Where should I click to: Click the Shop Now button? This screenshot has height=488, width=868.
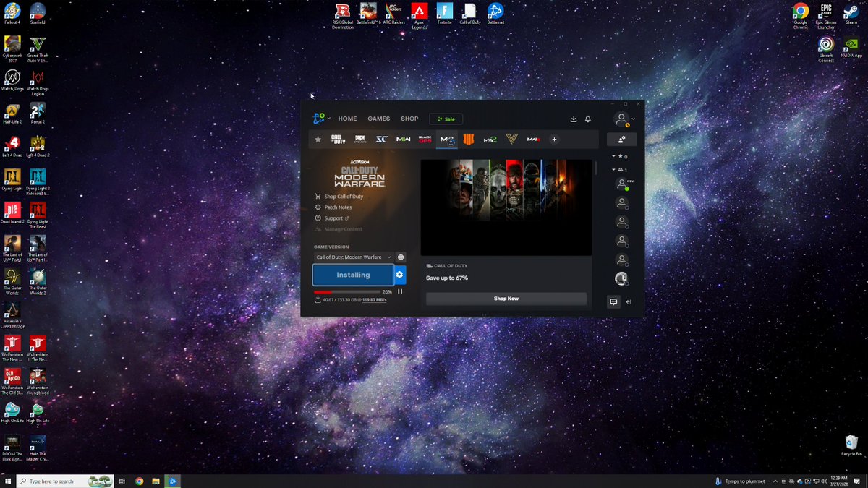(506, 299)
